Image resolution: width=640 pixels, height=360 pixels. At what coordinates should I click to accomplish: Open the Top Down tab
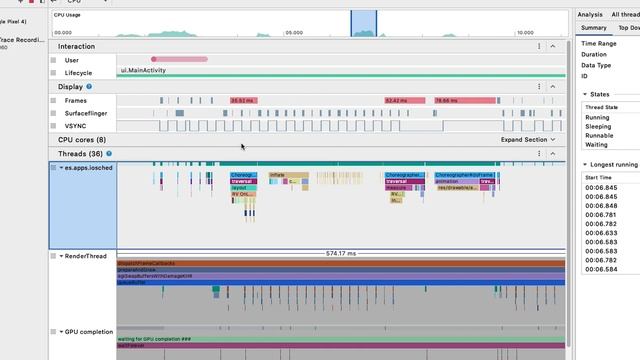pos(629,28)
